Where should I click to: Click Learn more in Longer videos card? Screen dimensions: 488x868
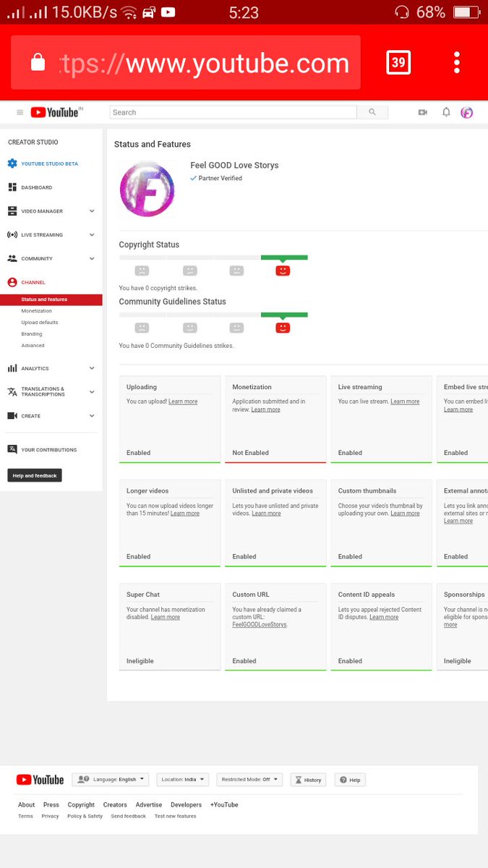185,514
